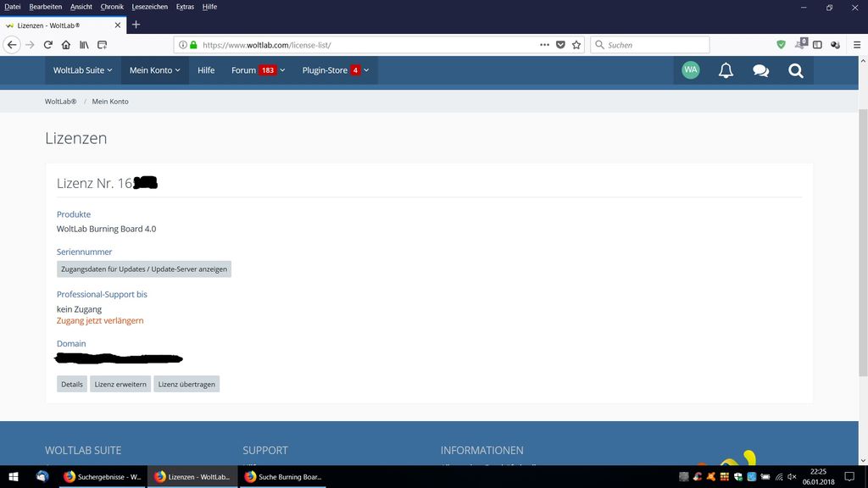Open the notifications bell icon
This screenshot has width=868, height=488.
(726, 70)
